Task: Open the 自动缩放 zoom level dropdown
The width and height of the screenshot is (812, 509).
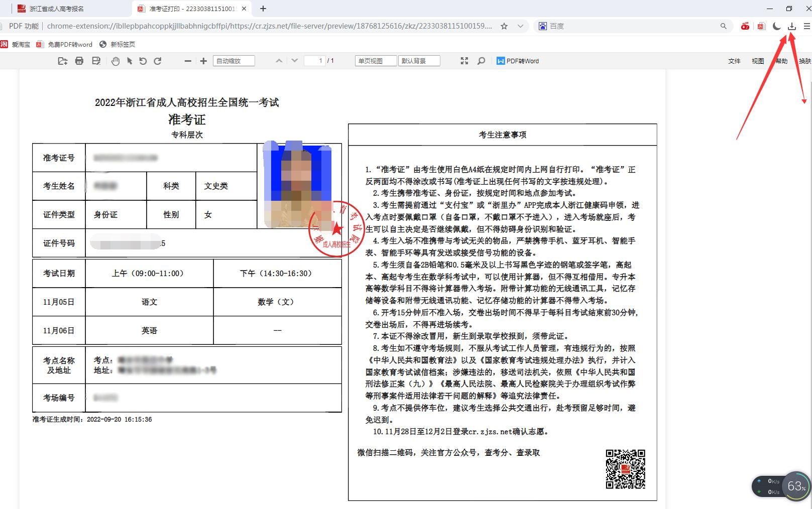Action: pos(234,60)
